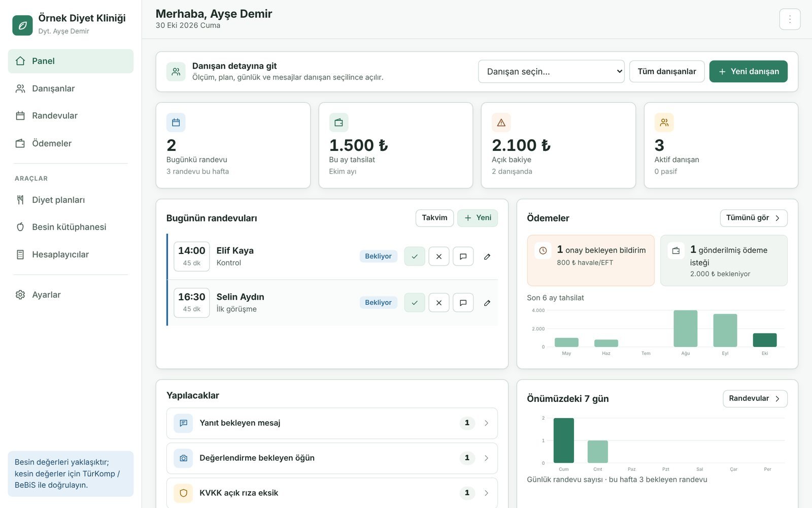Open Takvim in Bugünün randevuları
Screen dimensions: 812x508
pos(434,218)
